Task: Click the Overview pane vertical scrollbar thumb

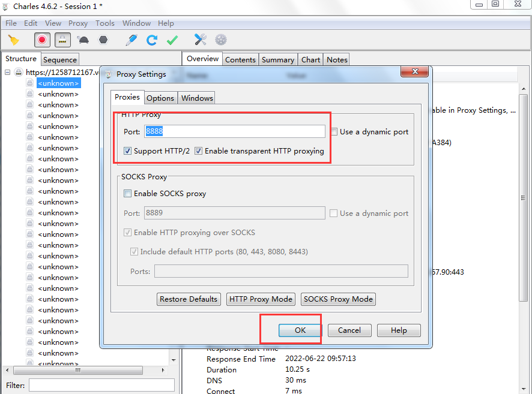Action: click(x=524, y=198)
